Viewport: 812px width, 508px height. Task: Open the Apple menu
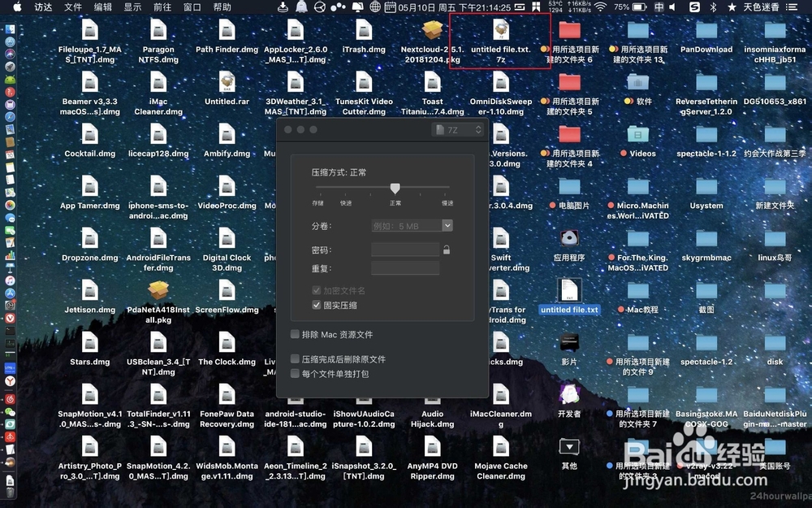[x=17, y=7]
